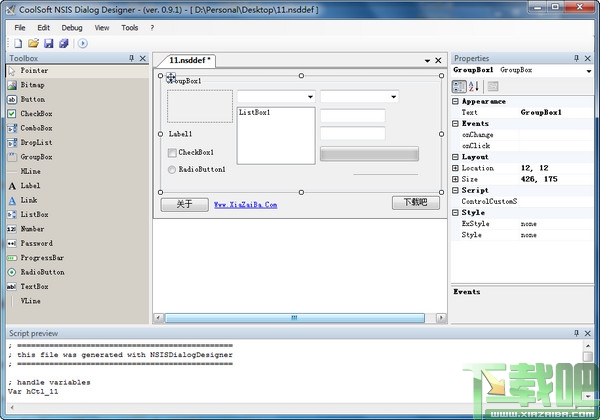This screenshot has width=600, height=420.
Task: Switch properties to alphabetical sort
Action: pyautogui.click(x=473, y=86)
